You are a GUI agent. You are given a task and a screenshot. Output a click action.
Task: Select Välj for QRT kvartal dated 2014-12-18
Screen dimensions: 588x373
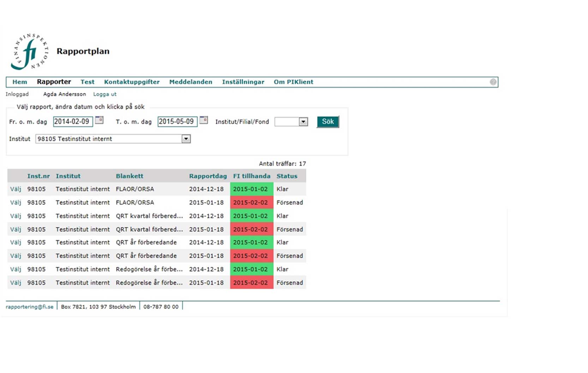coord(16,216)
